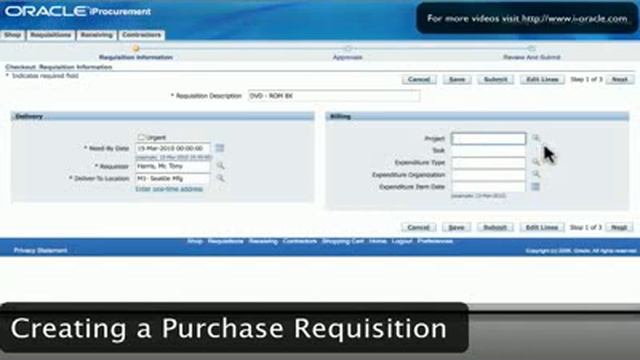The width and height of the screenshot is (640, 360).
Task: Open the footer Shop link
Action: coord(195,241)
